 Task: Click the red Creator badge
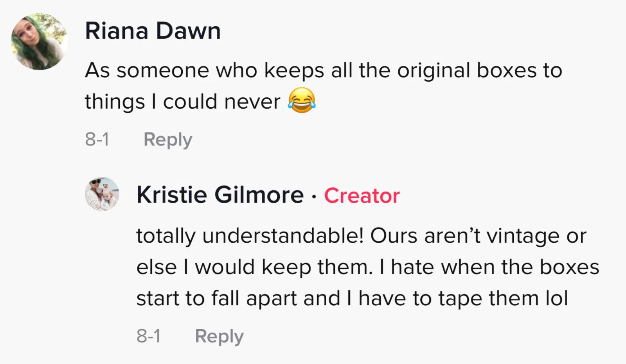click(x=362, y=195)
